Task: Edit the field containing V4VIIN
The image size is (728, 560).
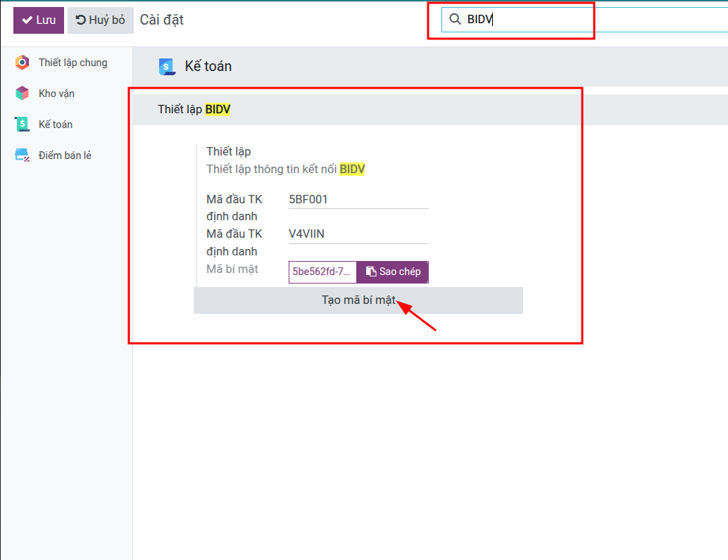Action: 358,234
